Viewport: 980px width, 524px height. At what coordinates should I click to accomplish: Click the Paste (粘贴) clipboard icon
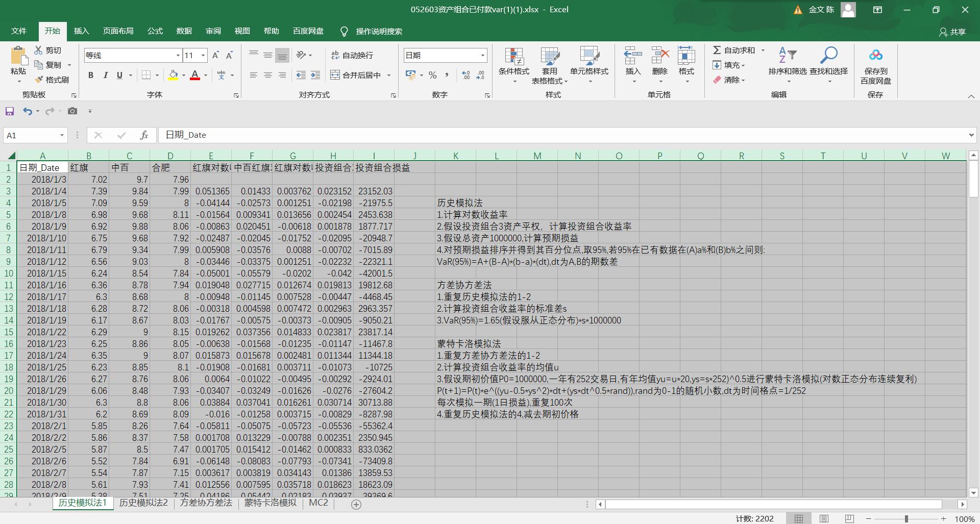pos(19,56)
